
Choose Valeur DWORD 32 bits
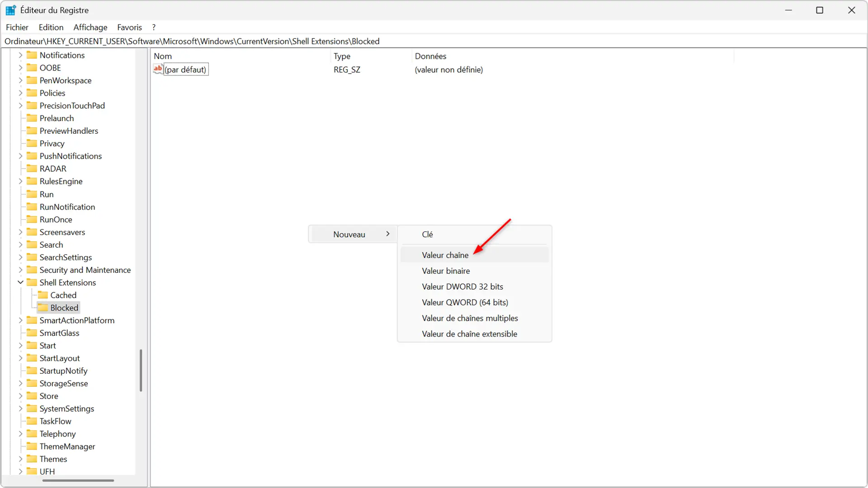pos(474,287)
